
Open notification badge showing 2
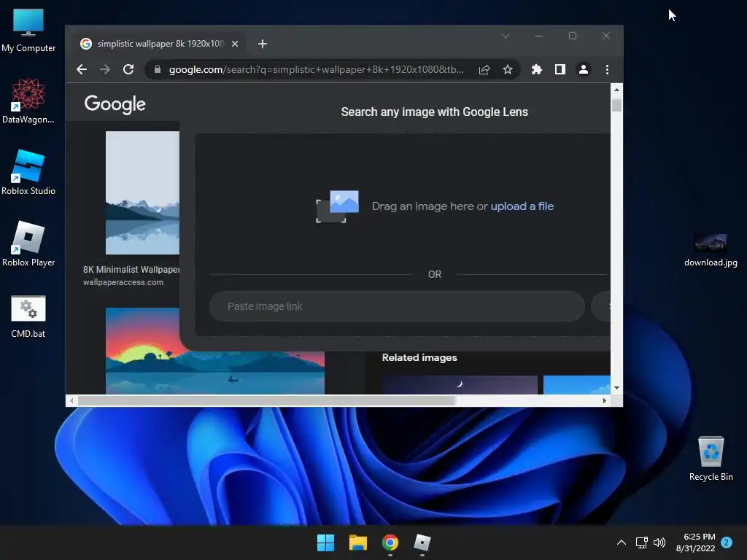[x=727, y=542]
